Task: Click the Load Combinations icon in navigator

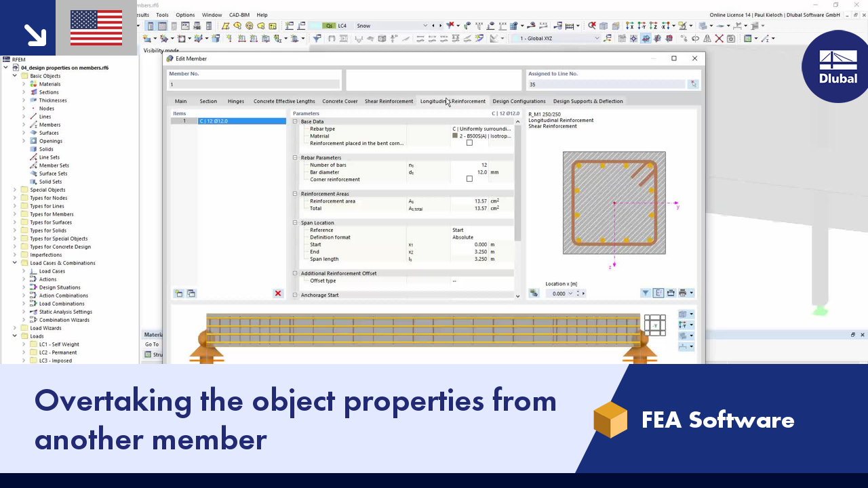Action: coord(34,304)
